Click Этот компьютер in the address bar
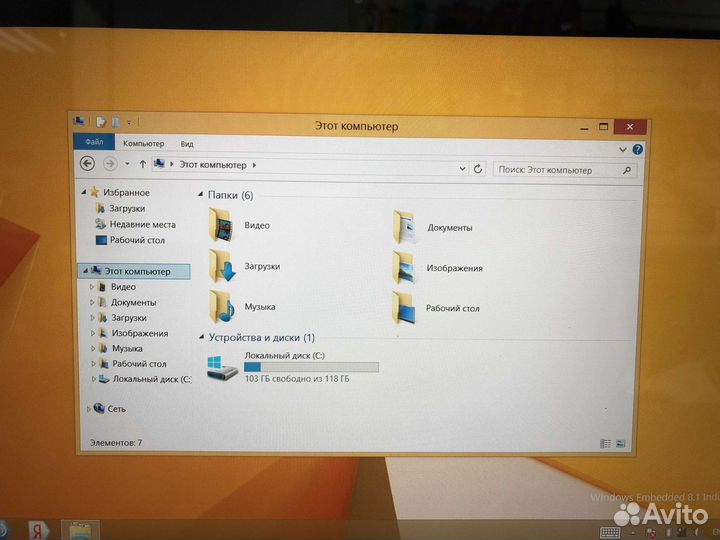Image resolution: width=720 pixels, height=540 pixels. (x=213, y=165)
